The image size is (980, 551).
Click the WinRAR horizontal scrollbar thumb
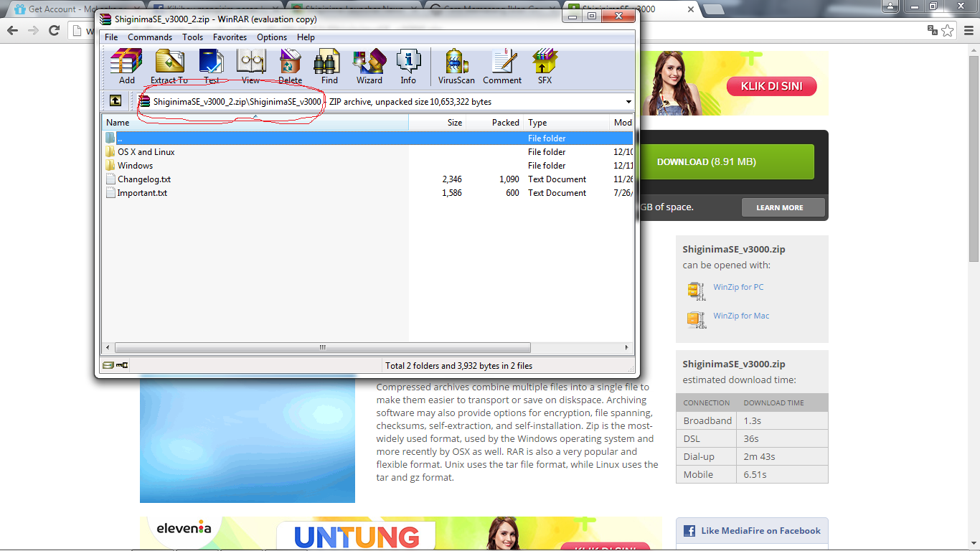pyautogui.click(x=322, y=347)
